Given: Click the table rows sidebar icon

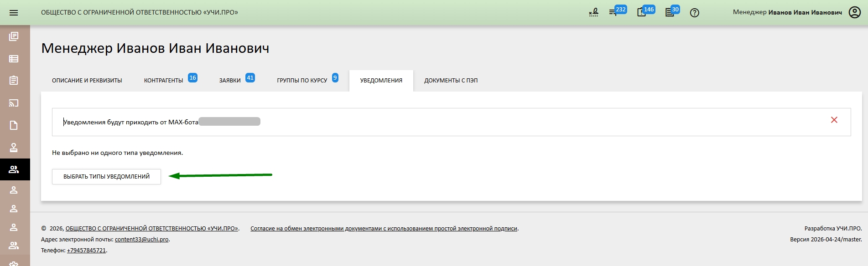Looking at the screenshot, I should pyautogui.click(x=14, y=59).
